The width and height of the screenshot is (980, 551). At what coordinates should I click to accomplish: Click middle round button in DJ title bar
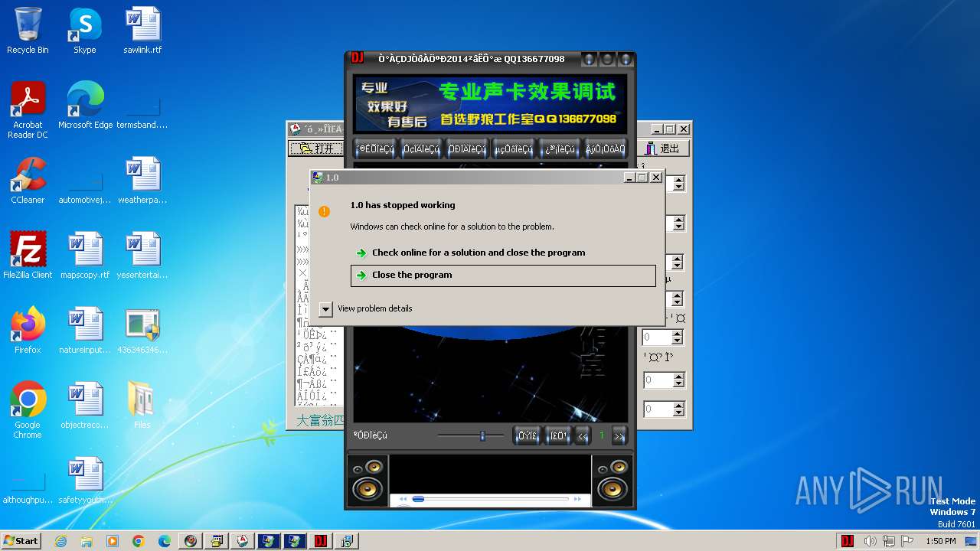point(607,59)
